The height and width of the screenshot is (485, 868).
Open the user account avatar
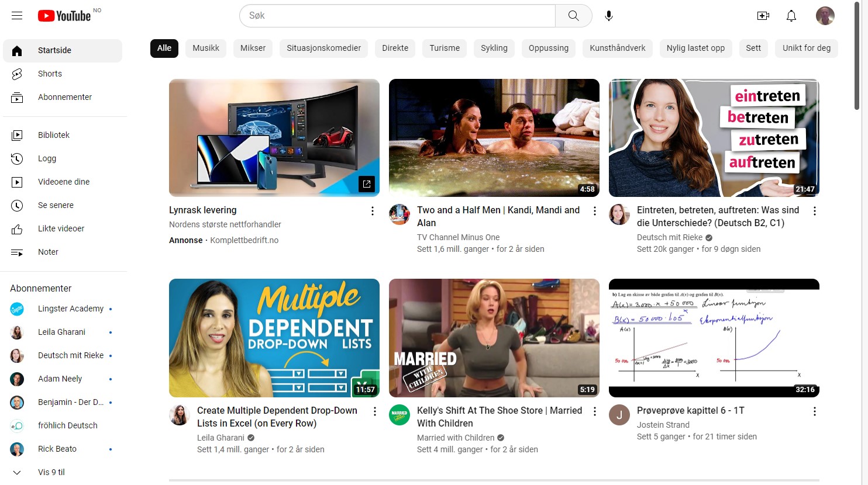825,16
